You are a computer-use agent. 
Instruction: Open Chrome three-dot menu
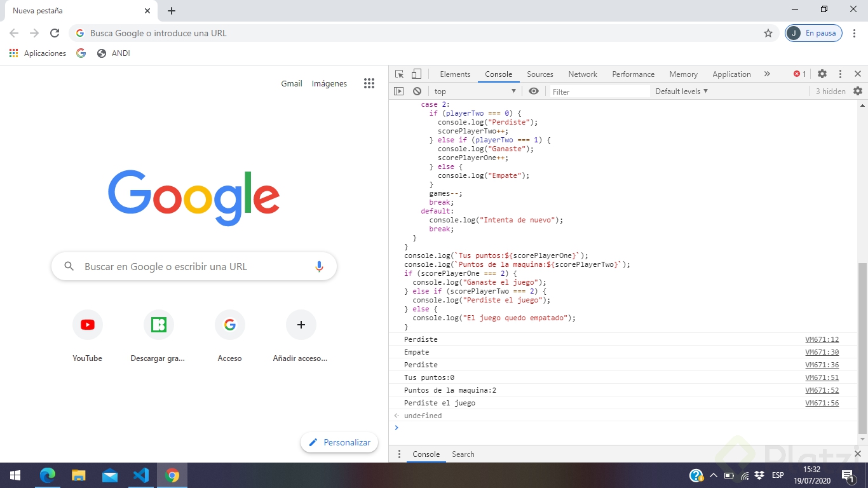click(854, 33)
